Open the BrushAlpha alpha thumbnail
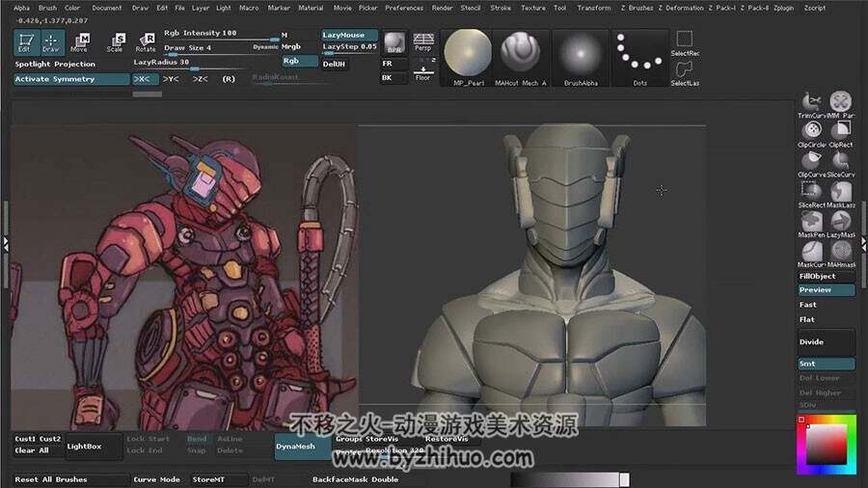Viewport: 868px width, 488px height. point(581,58)
